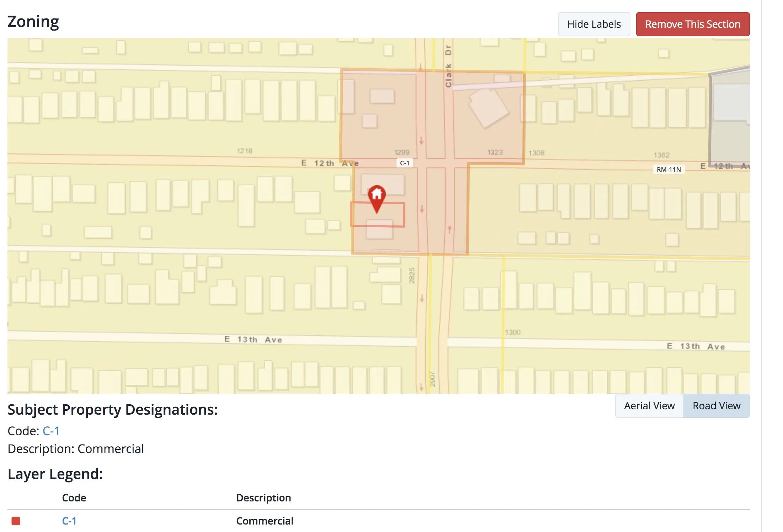
Task: Click the E 13th Ave street label at left
Action: click(x=253, y=340)
